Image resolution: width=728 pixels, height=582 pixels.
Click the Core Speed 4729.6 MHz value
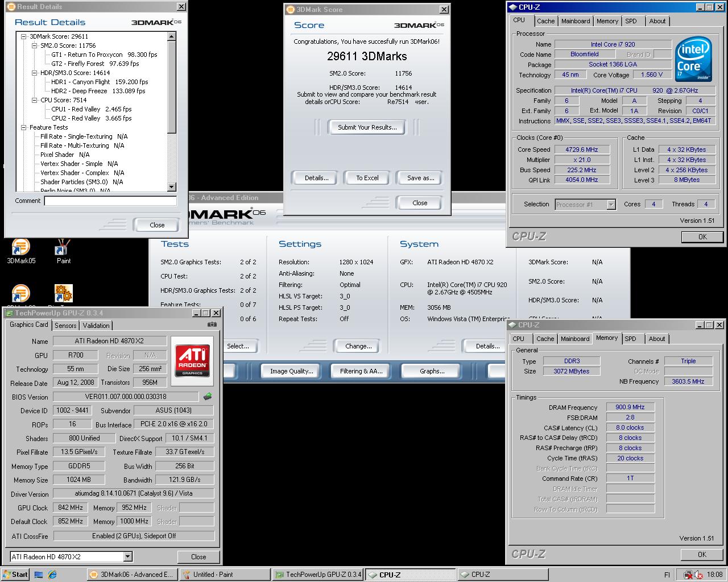tap(581, 149)
